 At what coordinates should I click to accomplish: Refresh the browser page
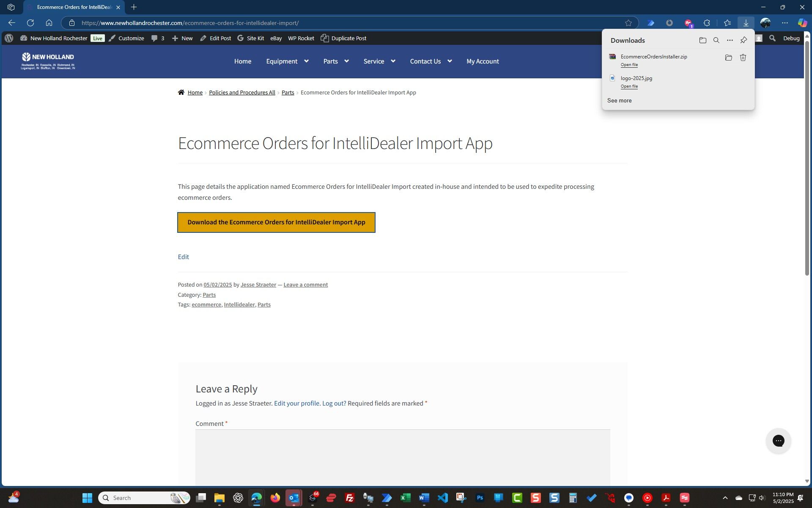click(x=30, y=23)
